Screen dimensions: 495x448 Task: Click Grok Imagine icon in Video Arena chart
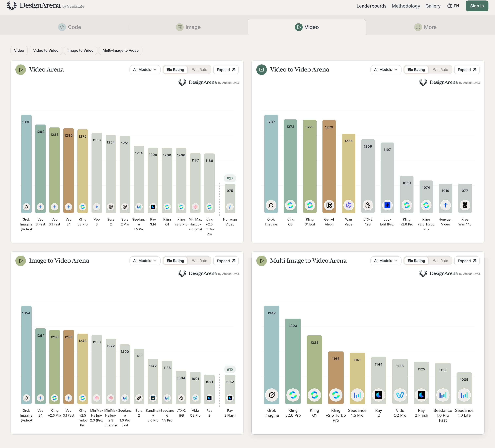pos(26,207)
